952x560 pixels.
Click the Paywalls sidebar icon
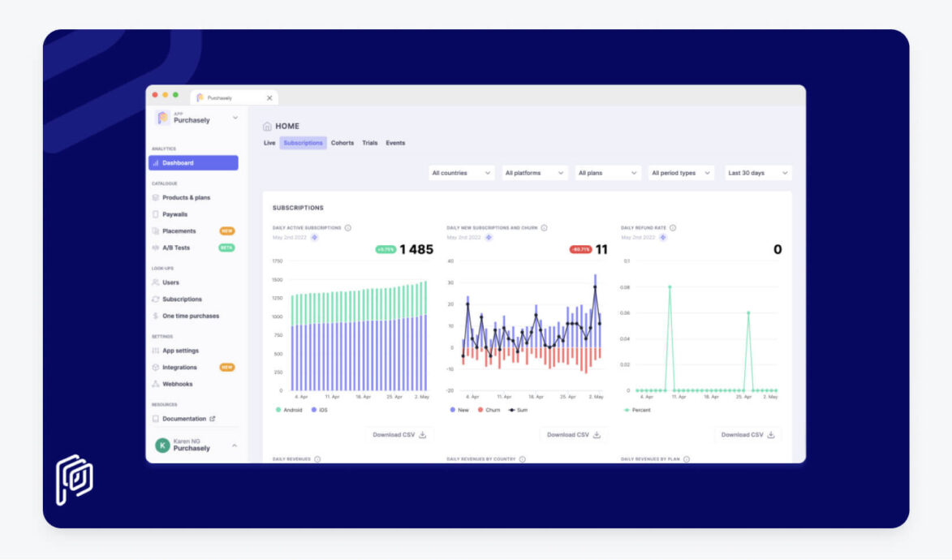click(155, 213)
